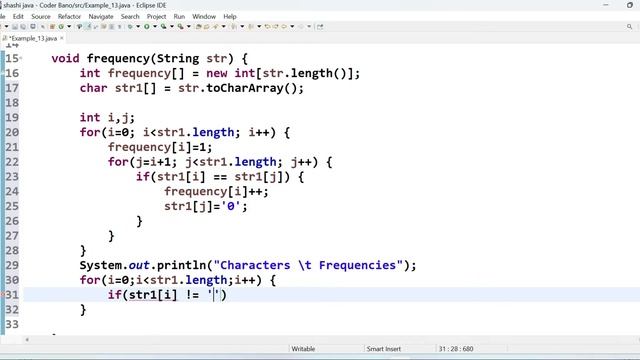Collapse the frequency method at line 15

(x=21, y=58)
